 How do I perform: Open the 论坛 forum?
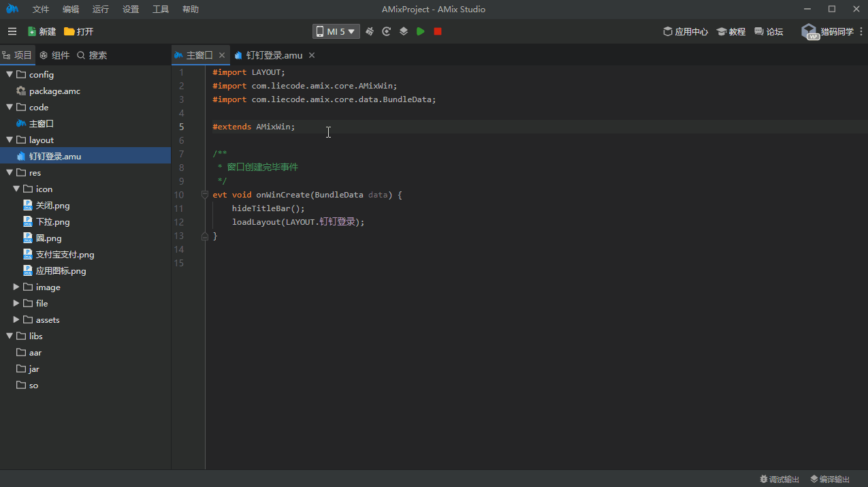pos(769,31)
